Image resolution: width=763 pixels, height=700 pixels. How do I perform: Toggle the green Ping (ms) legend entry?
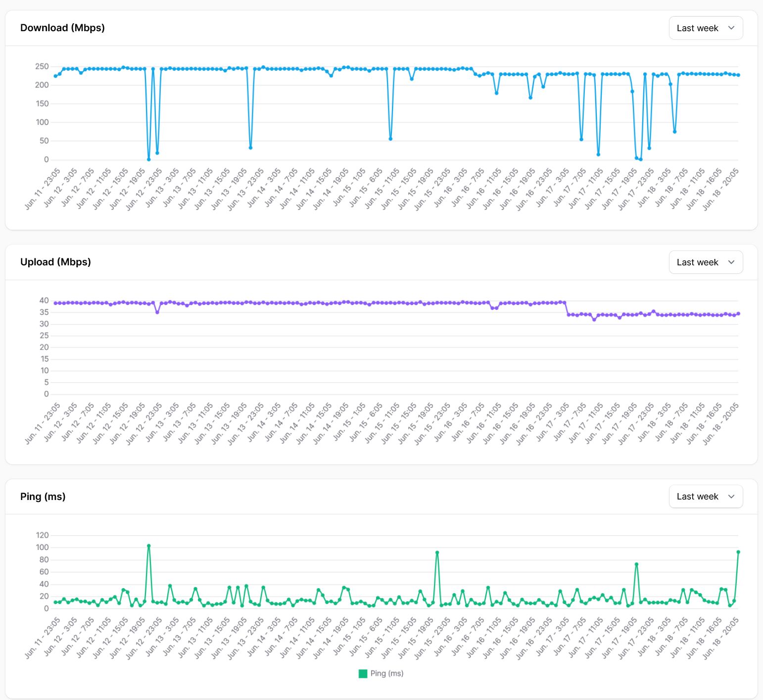pos(381,673)
